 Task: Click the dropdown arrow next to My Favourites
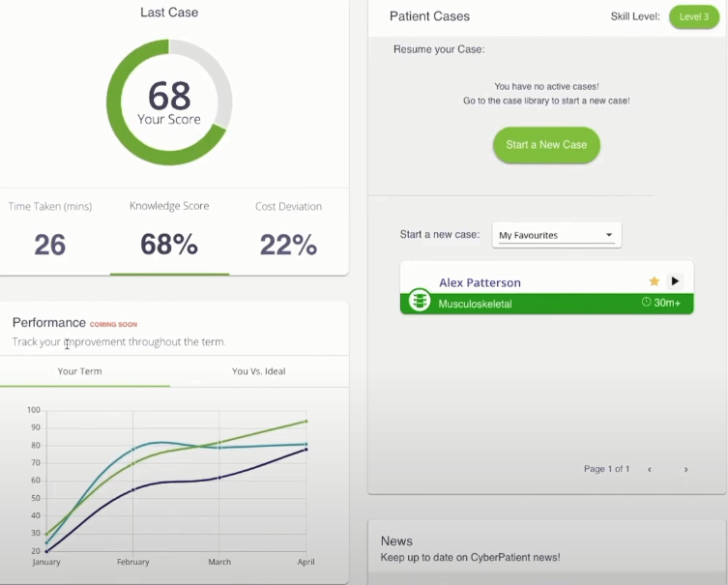click(x=609, y=235)
